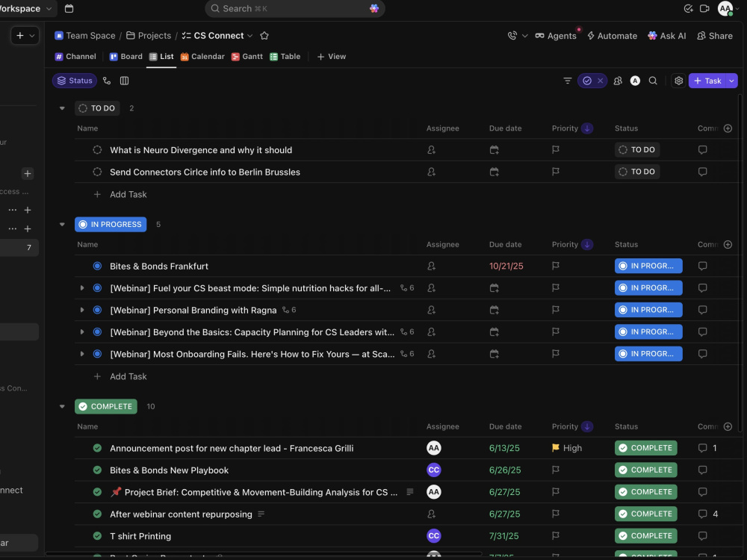
Task: Change IN PROGR... status pill of Bites & Bonds Frankfurt
Action: 648,267
